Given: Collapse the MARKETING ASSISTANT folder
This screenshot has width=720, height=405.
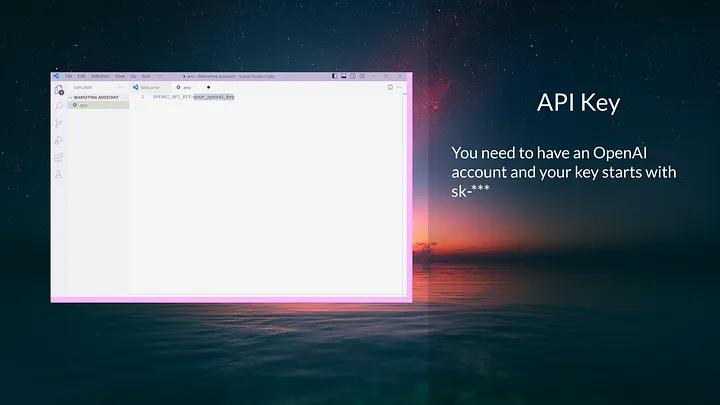Looking at the screenshot, I should point(96,97).
